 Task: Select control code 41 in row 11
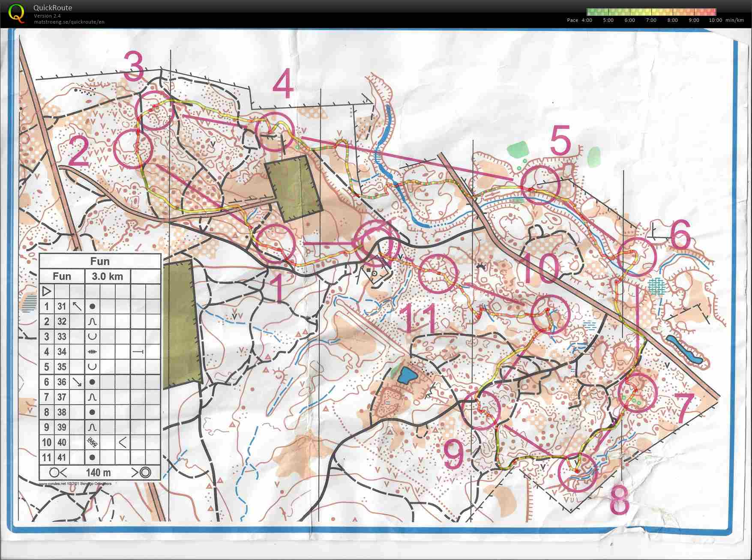click(62, 458)
